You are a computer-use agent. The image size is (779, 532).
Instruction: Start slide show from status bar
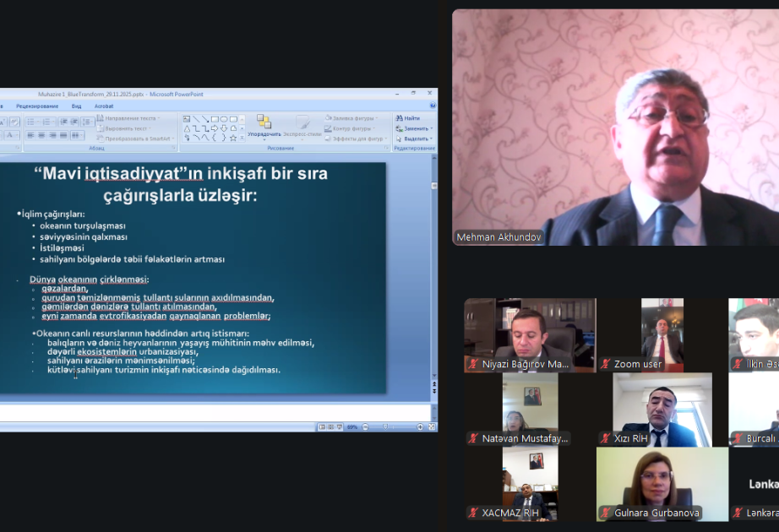[x=340, y=427]
